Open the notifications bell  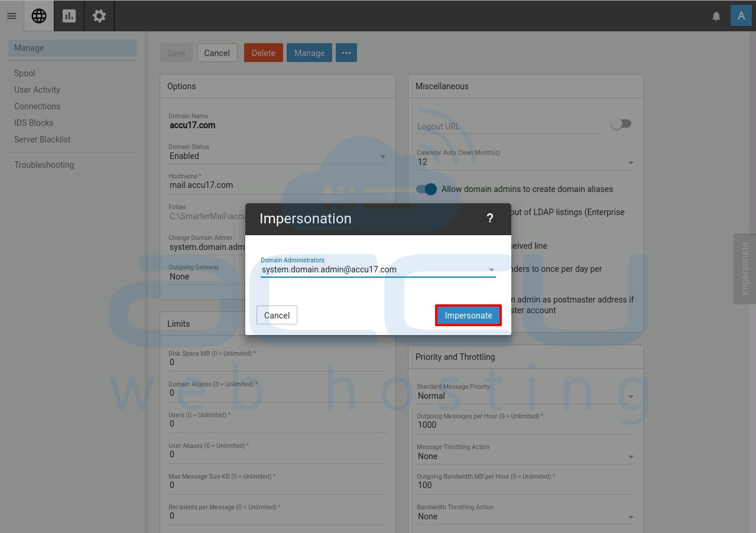pyautogui.click(x=716, y=16)
